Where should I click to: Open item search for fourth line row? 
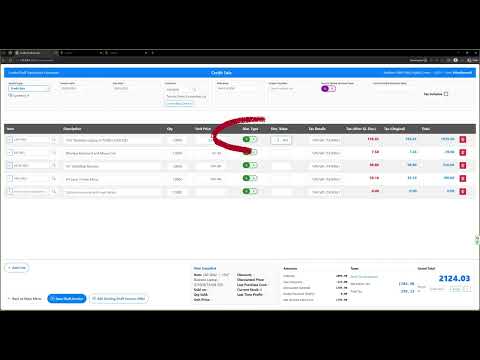pos(53,179)
